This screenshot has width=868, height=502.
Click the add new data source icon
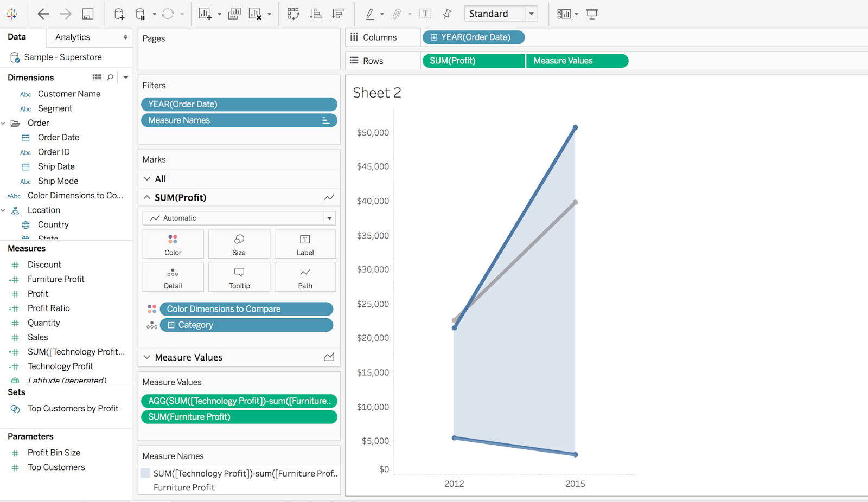119,14
